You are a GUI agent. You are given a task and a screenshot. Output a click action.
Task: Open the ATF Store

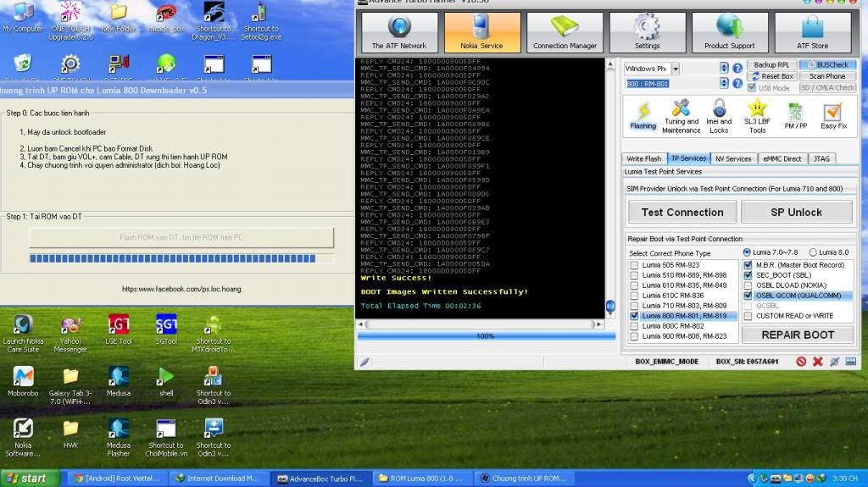tap(812, 33)
